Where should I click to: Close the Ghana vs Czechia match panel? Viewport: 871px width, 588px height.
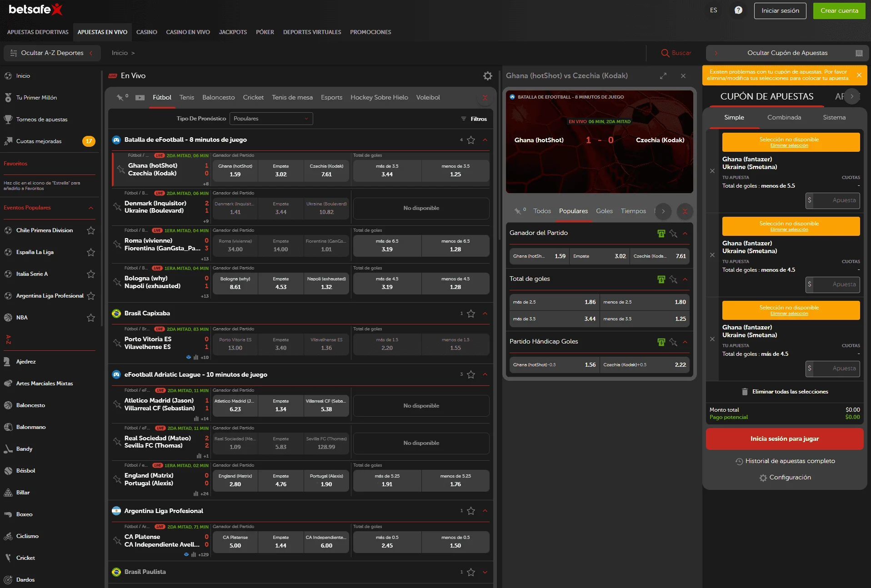coord(683,76)
